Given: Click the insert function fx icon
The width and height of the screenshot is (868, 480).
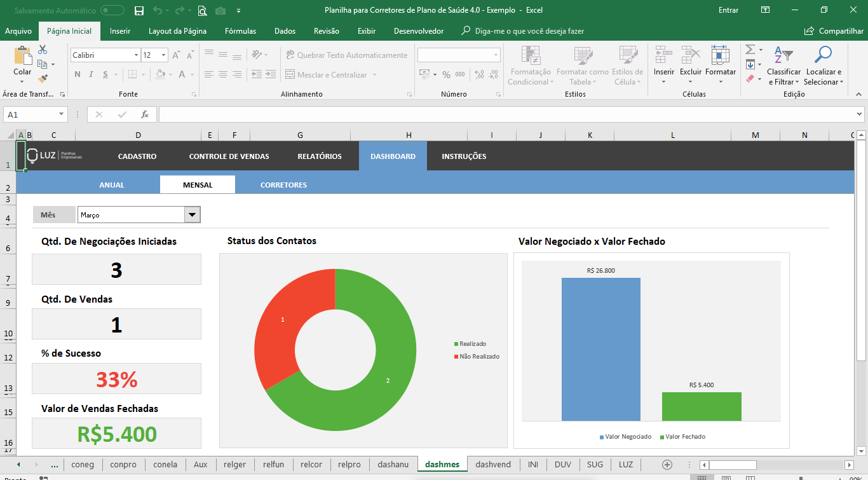Looking at the screenshot, I should click(145, 114).
